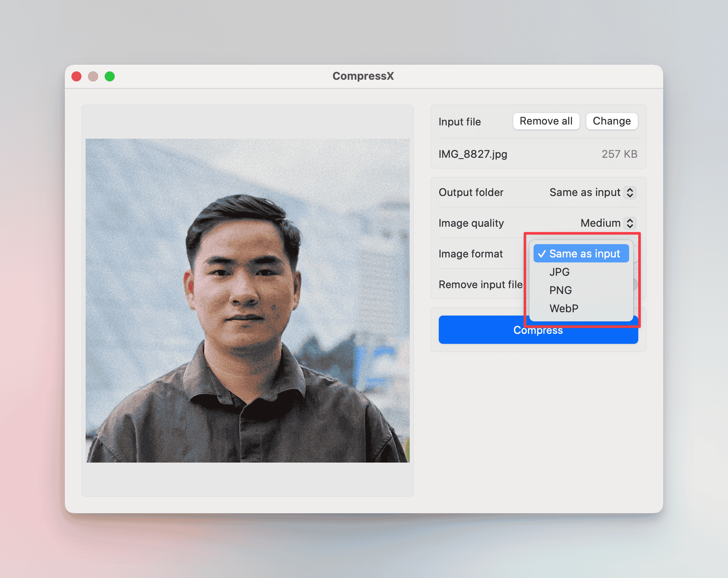Click the checkmark beside Same as input
The image size is (728, 578).
coord(542,254)
